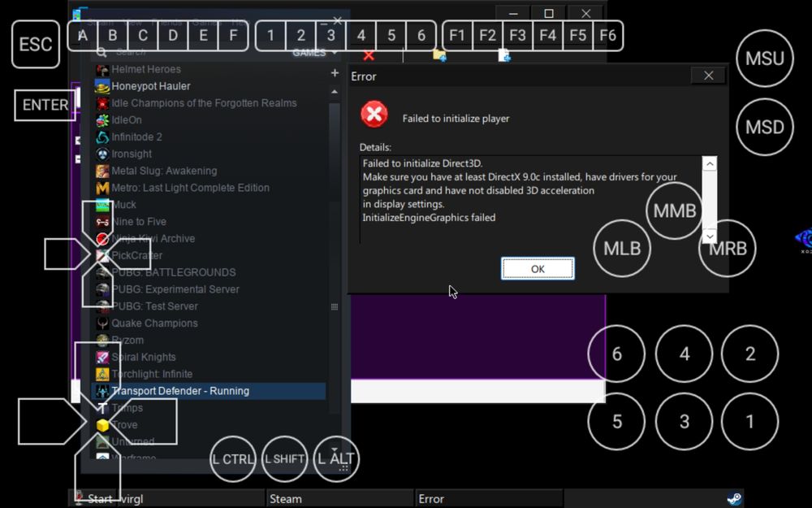Switch to Error taskbar item
The image size is (812, 508).
[488, 499]
